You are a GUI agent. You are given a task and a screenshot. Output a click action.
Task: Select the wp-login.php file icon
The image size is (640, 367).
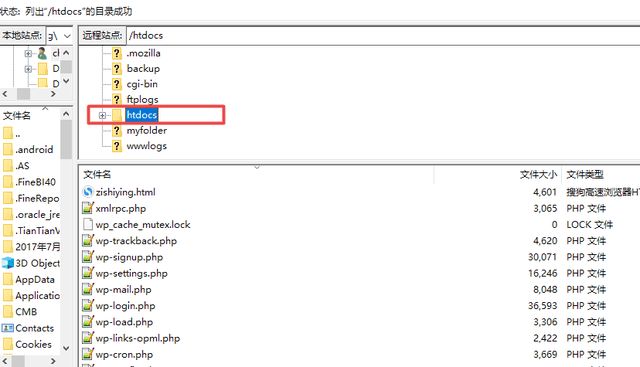coord(87,305)
